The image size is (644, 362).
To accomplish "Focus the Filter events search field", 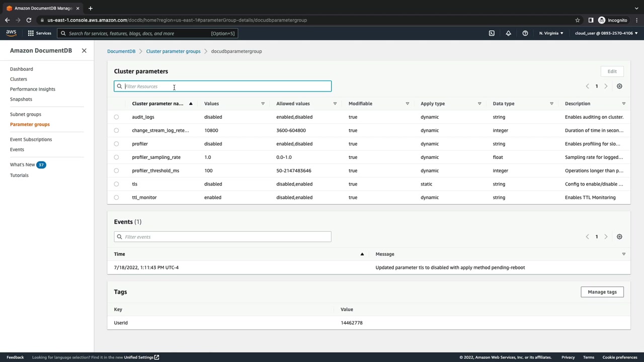I will tap(223, 237).
